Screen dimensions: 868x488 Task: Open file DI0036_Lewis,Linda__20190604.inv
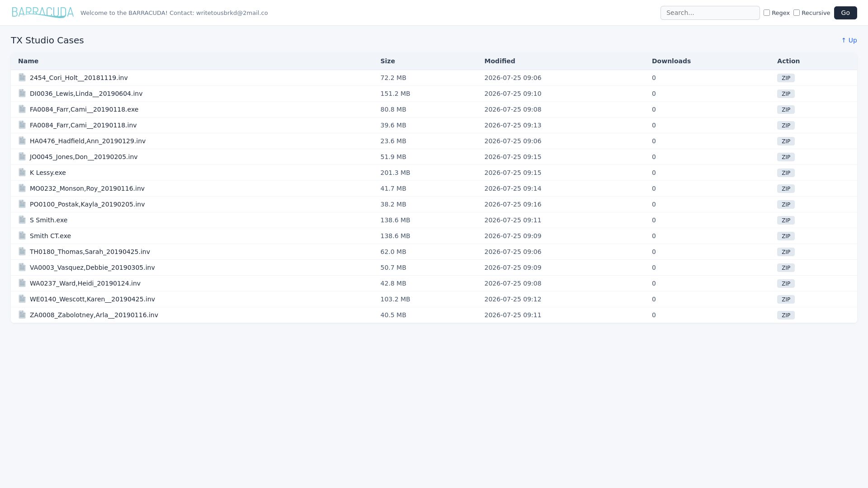tap(86, 94)
